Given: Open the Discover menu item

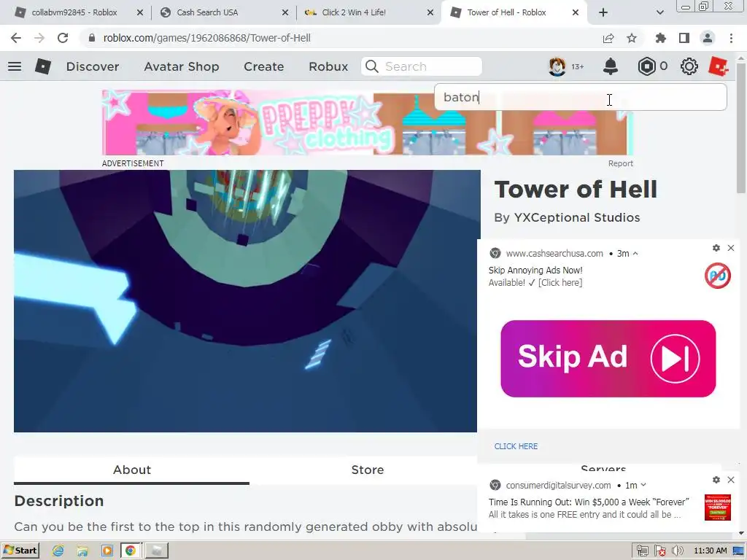Looking at the screenshot, I should pos(93,66).
